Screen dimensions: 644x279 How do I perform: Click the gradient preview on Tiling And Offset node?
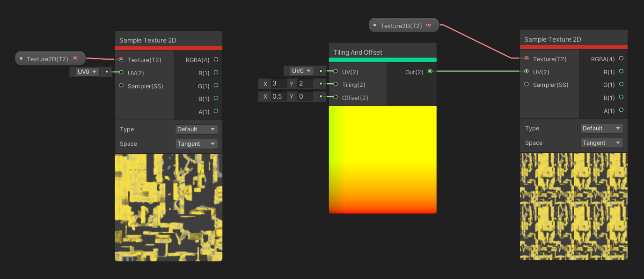point(382,159)
